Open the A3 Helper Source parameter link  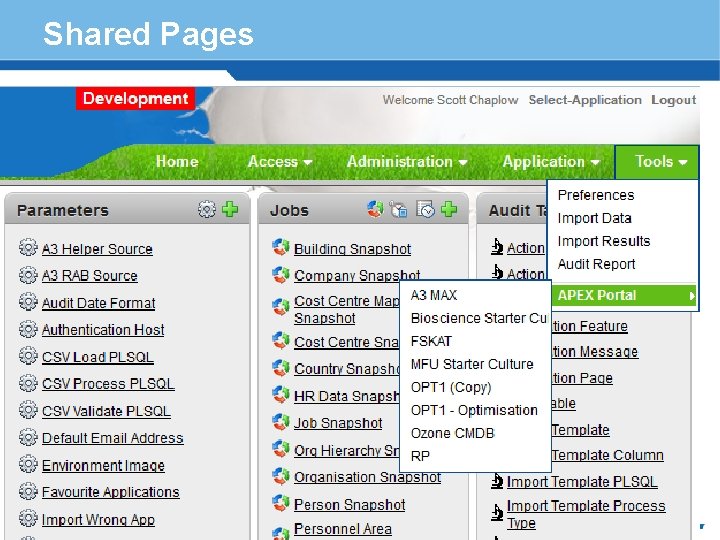point(97,249)
